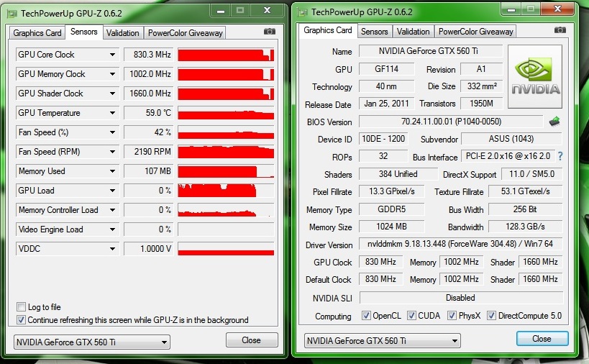Click the GPU Load history graph
589x364 pixels.
pos(226,191)
